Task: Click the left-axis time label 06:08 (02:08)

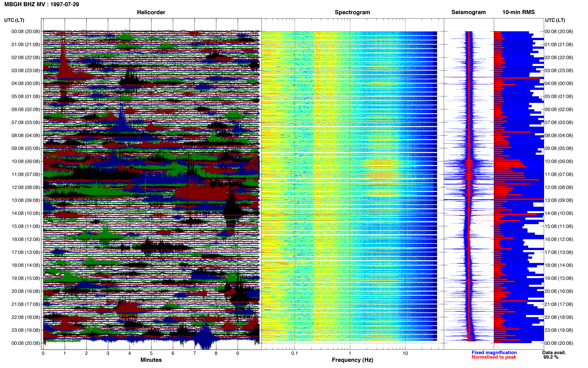Action: 26,109
